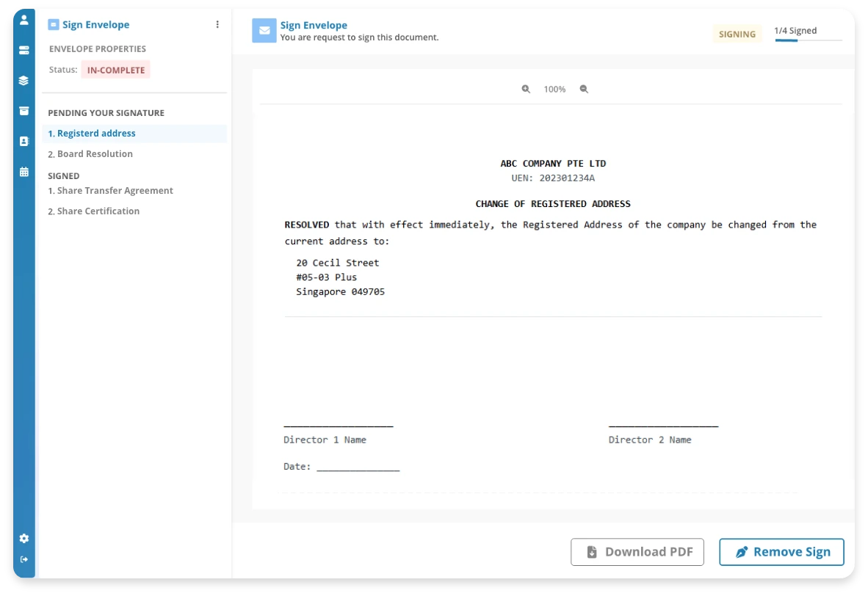This screenshot has height=596, width=868.
Task: Open the calendar icon in blue sidebar
Action: coord(23,171)
